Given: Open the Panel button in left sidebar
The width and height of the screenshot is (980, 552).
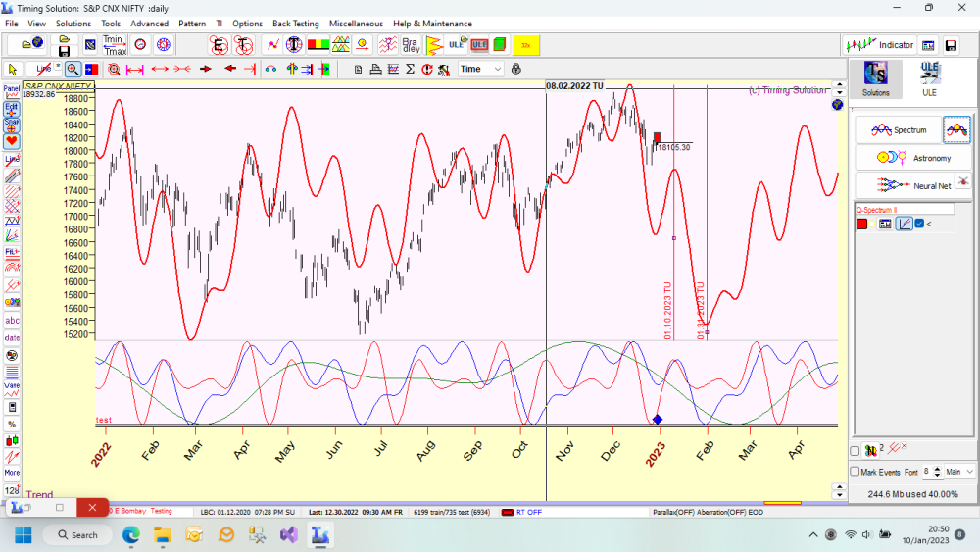Looking at the screenshot, I should (x=12, y=91).
